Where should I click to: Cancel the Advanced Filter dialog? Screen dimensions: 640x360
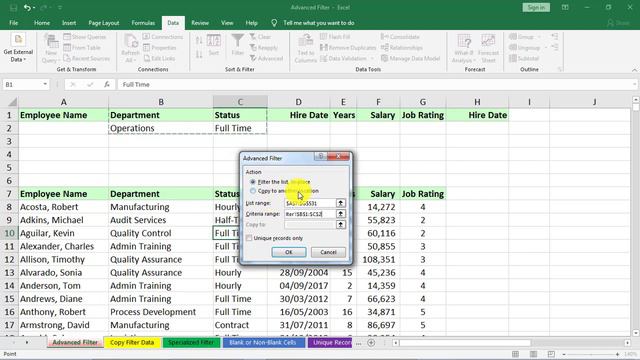tap(328, 252)
